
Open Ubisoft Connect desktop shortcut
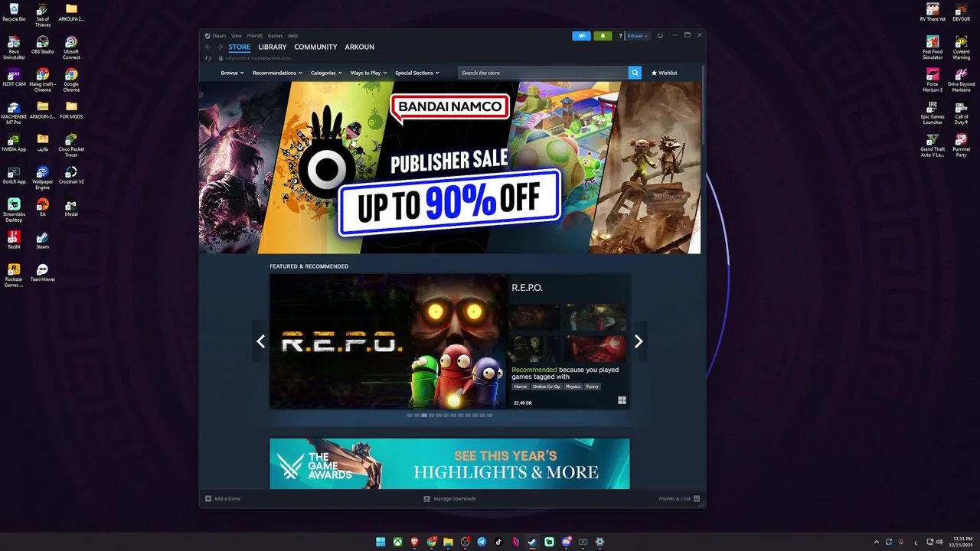click(x=71, y=47)
